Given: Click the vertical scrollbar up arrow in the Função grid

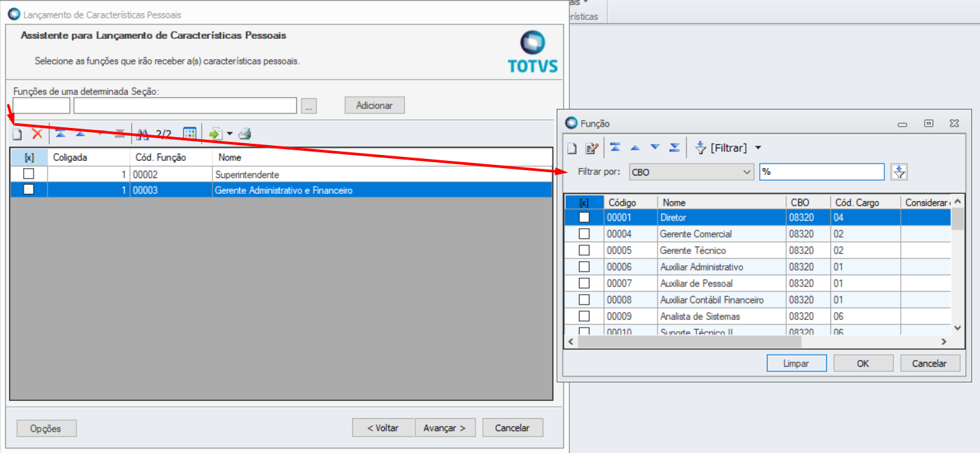Looking at the screenshot, I should click(958, 201).
